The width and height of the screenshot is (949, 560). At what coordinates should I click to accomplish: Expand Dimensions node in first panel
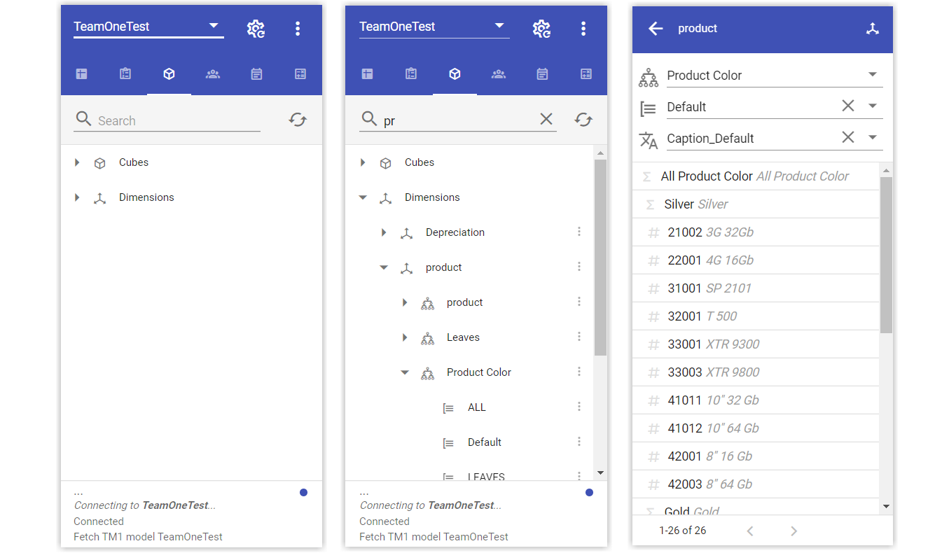(x=77, y=197)
